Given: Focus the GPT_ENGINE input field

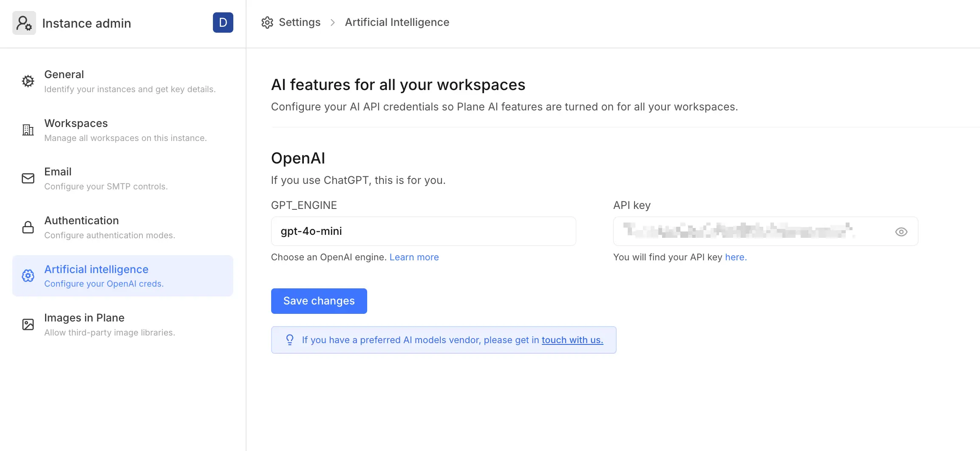Looking at the screenshot, I should point(423,231).
